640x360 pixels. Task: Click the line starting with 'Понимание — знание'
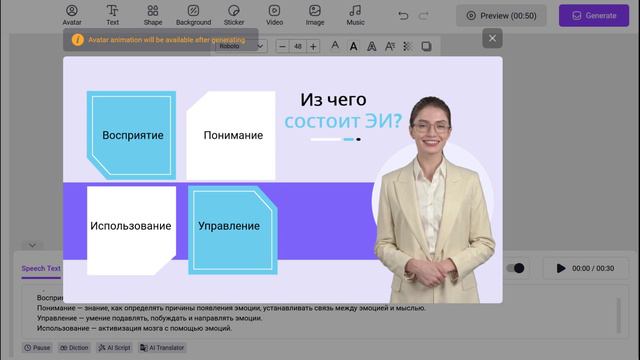[231, 308]
